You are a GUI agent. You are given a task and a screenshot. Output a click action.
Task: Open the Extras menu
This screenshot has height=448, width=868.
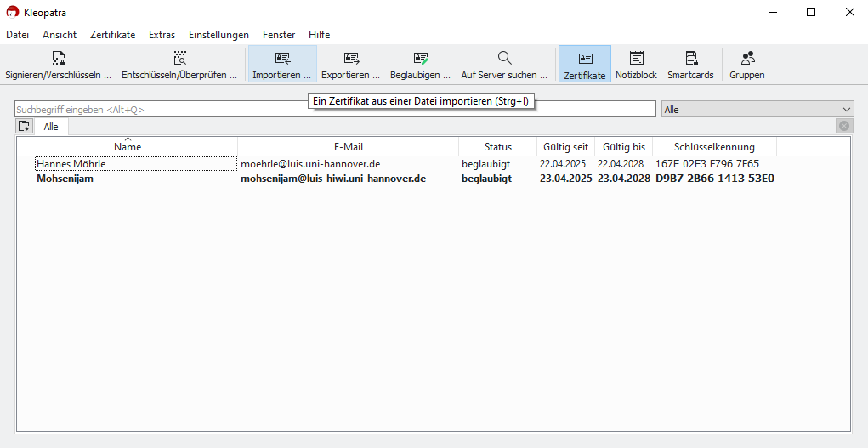coord(162,35)
